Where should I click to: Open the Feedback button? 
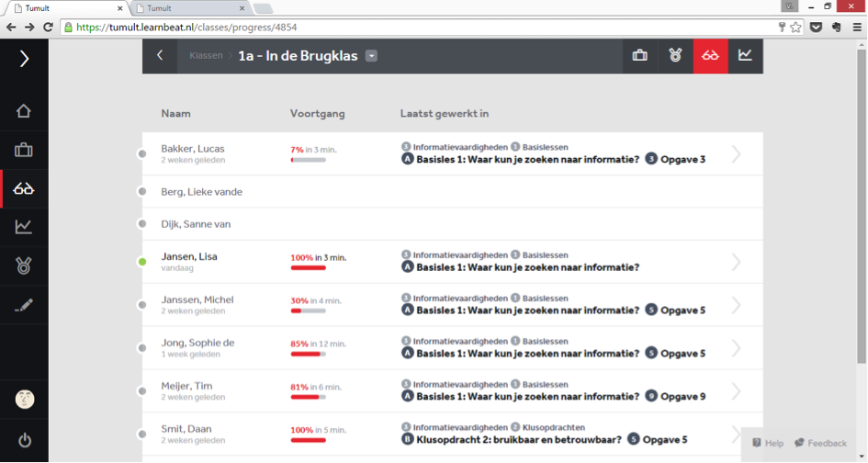(821, 443)
